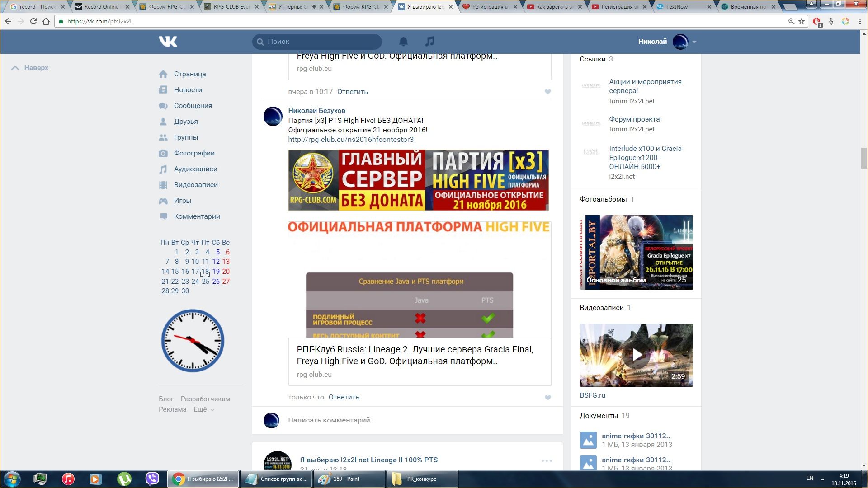Play the BSFG.ru video
Image resolution: width=868 pixels, height=488 pixels.
coord(636,355)
